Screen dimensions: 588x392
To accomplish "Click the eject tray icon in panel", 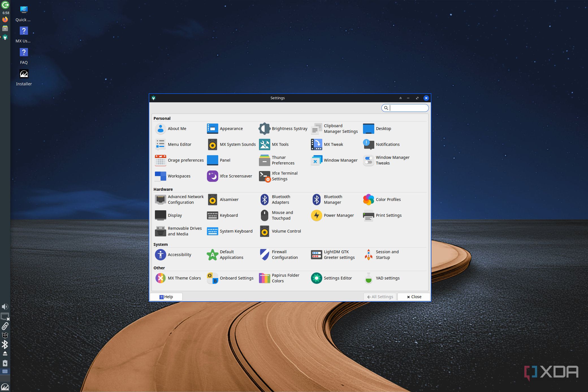I will [5, 354].
